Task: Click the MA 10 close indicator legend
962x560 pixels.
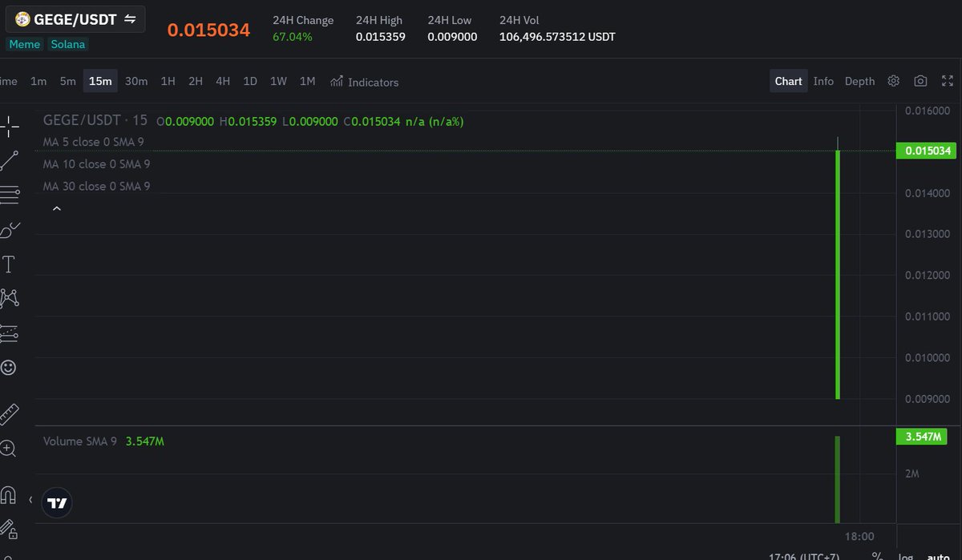Action: click(96, 164)
